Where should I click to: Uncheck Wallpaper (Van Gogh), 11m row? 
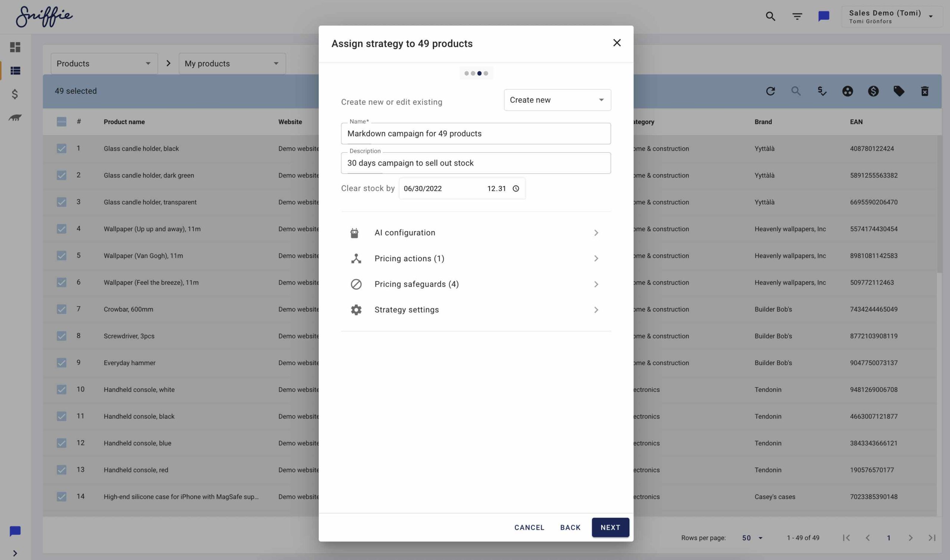(62, 255)
